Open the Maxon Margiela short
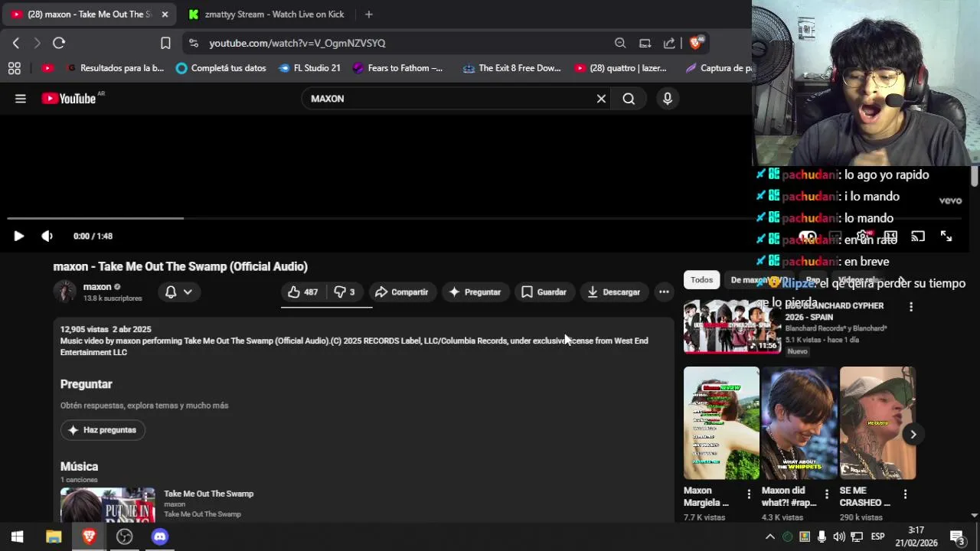 coord(721,423)
